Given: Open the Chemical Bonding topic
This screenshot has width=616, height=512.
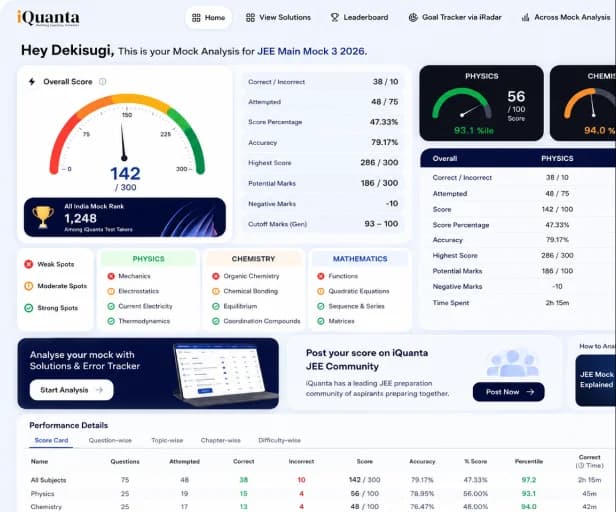Looking at the screenshot, I should point(245,291).
